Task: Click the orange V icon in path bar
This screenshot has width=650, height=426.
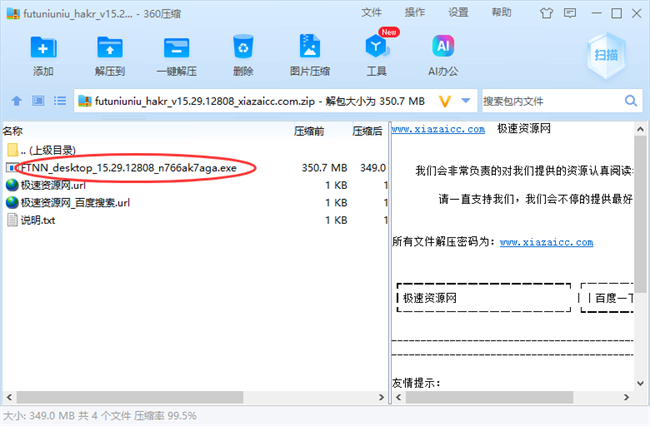Action: click(445, 101)
